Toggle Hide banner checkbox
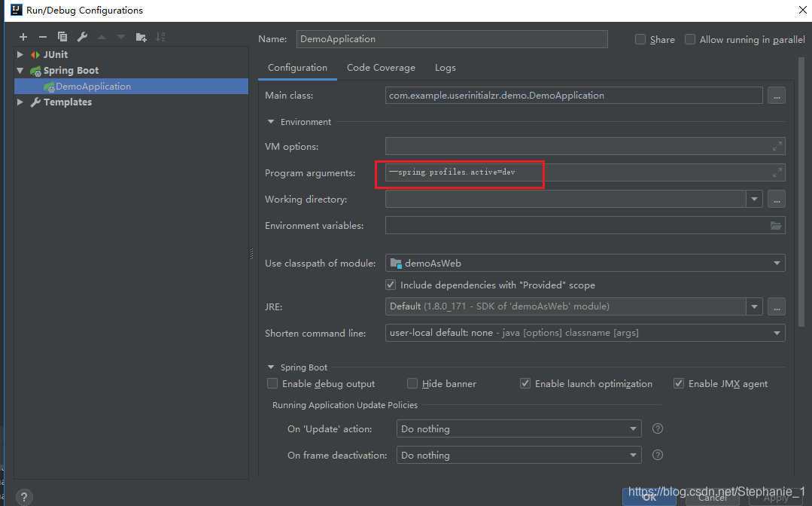Screen dimensions: 812x506 [412, 383]
